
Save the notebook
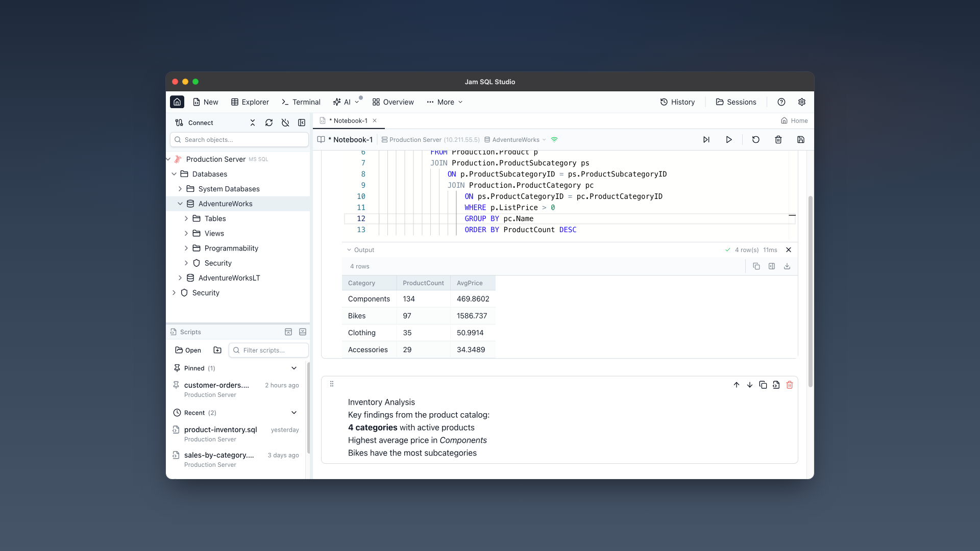click(x=801, y=139)
